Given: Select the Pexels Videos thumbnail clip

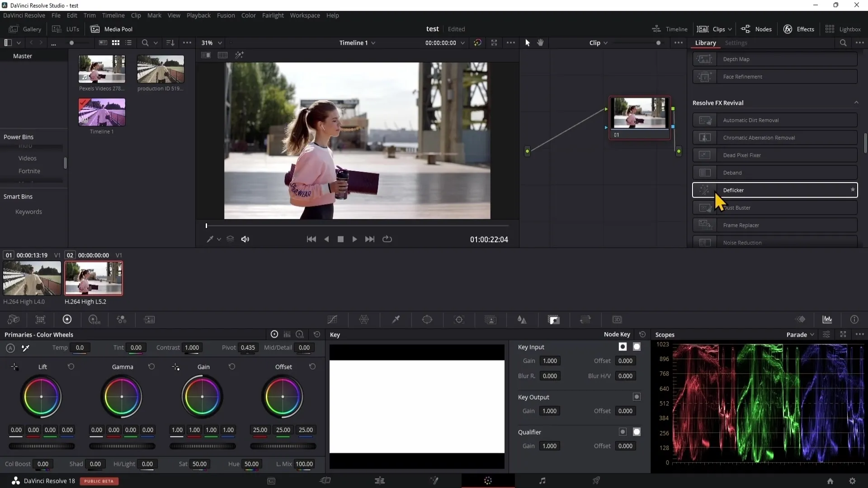Looking at the screenshot, I should [101, 69].
